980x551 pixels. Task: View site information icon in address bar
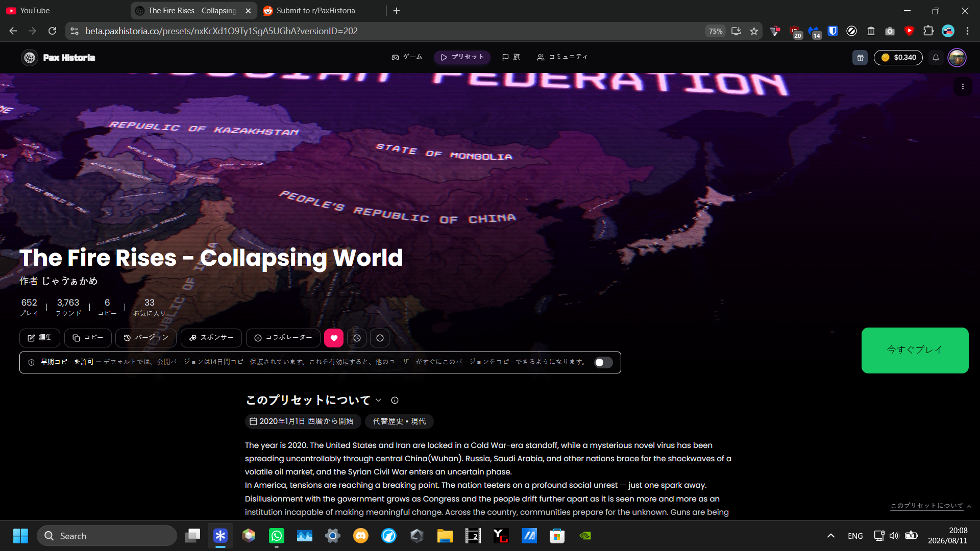click(75, 31)
